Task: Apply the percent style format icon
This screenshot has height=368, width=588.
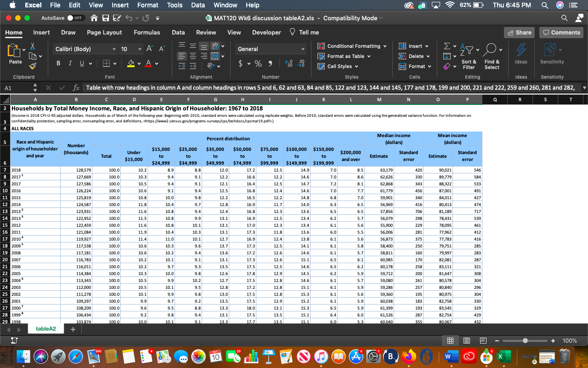Action: [x=258, y=63]
